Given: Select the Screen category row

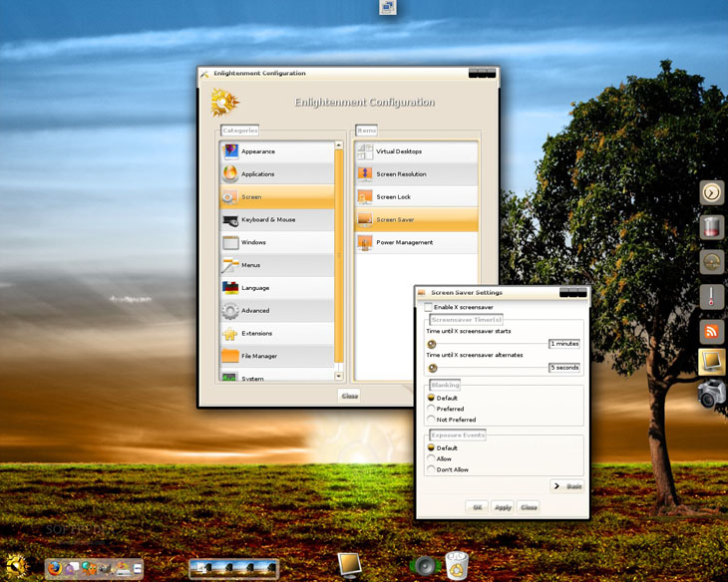Looking at the screenshot, I should pos(276,196).
